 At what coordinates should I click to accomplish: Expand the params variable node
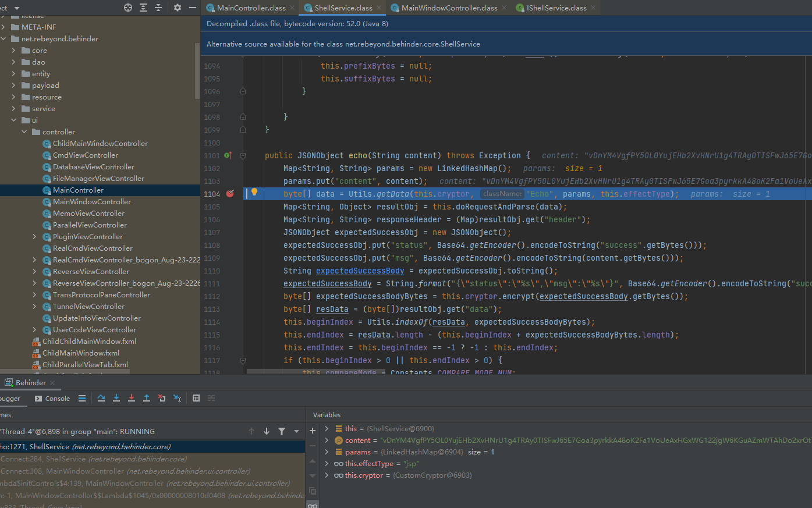pos(327,452)
